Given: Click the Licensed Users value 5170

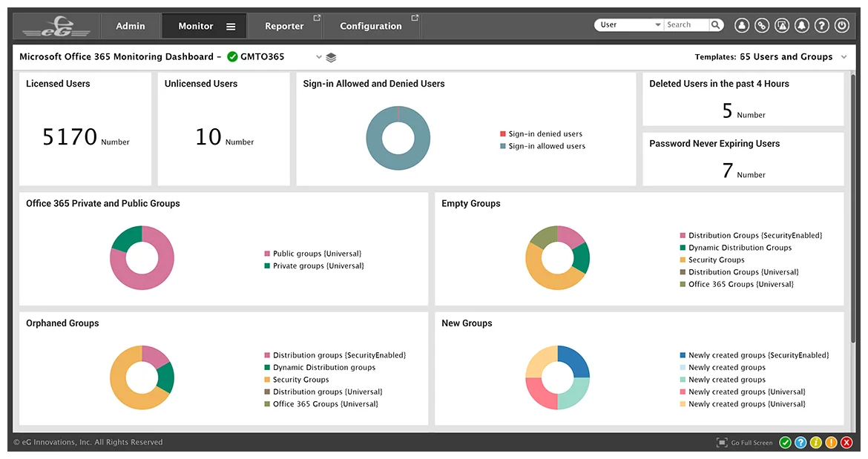Looking at the screenshot, I should click(x=70, y=137).
